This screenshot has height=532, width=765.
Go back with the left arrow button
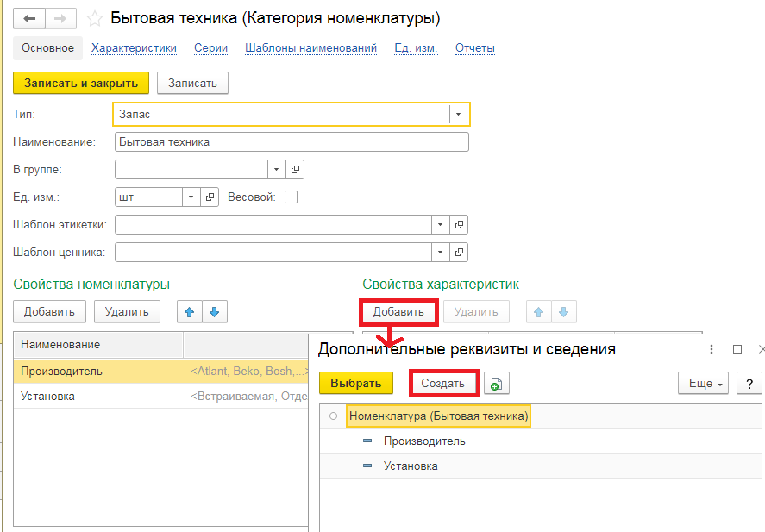tap(29, 19)
